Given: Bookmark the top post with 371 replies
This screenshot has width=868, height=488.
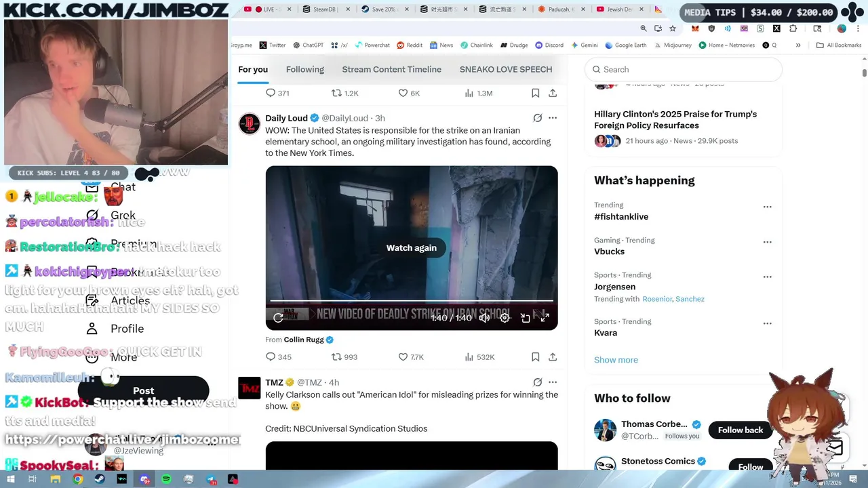Looking at the screenshot, I should [535, 93].
